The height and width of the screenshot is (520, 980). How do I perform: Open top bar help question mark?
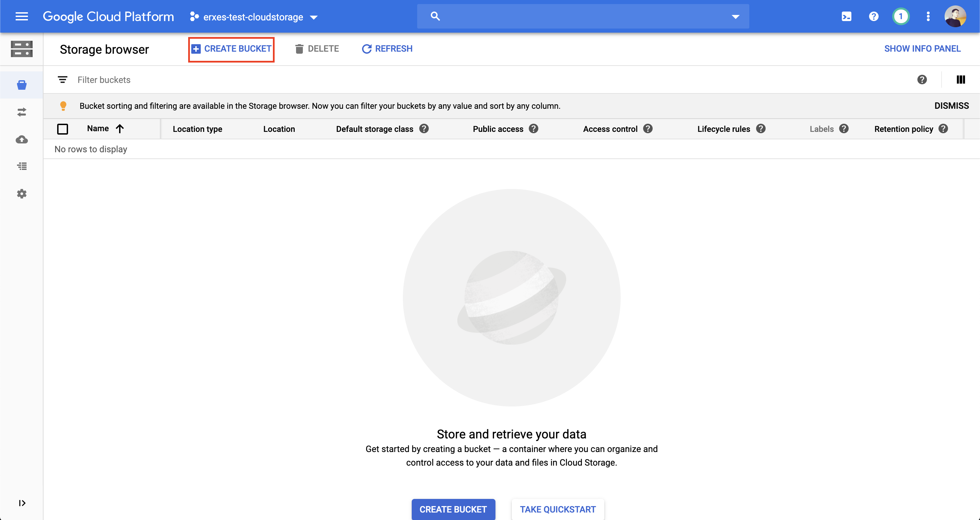[x=873, y=16]
